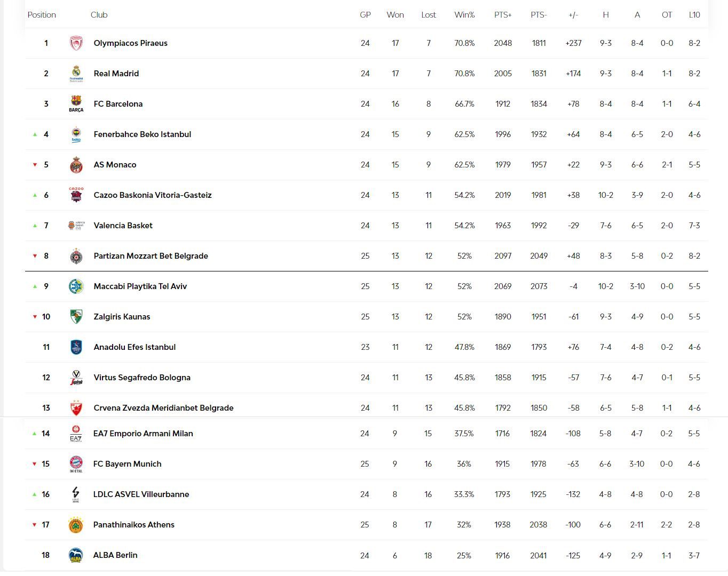
Task: Click the Zalgiris Kaunas club logo
Action: [x=76, y=317]
